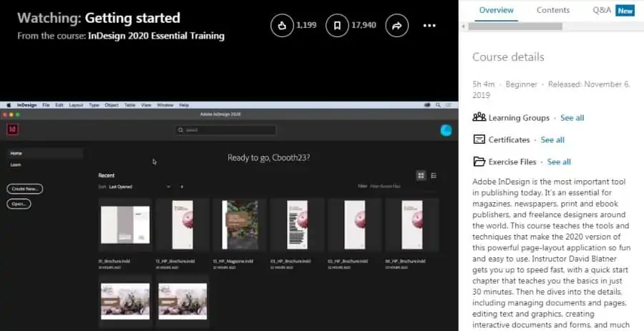This screenshot has height=331, width=644.
Task: Click the bookmark save icon
Action: point(337,26)
